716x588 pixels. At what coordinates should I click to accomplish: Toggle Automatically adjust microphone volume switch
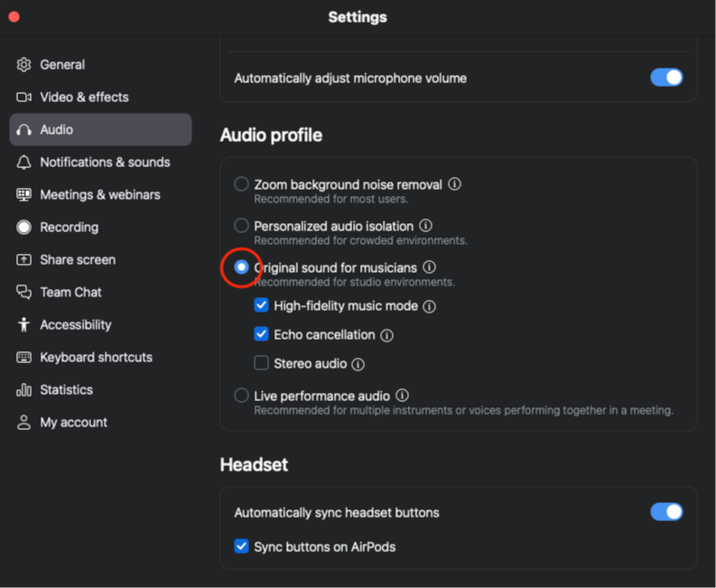coord(666,78)
